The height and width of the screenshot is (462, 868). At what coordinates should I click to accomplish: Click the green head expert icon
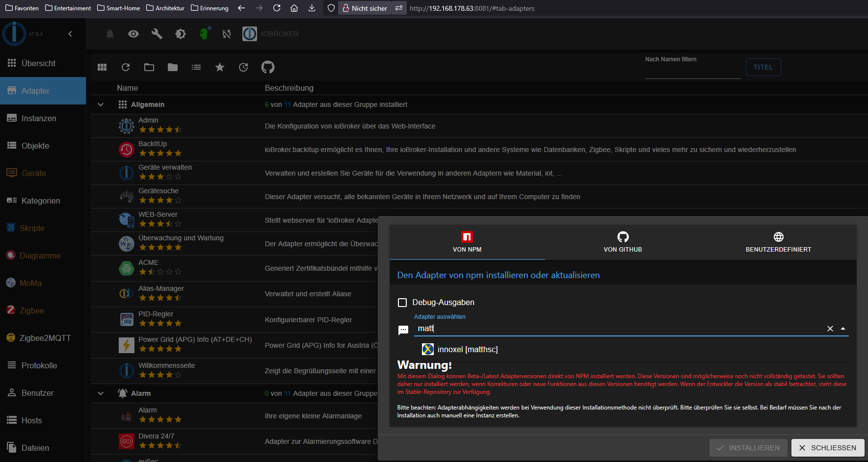coord(204,33)
